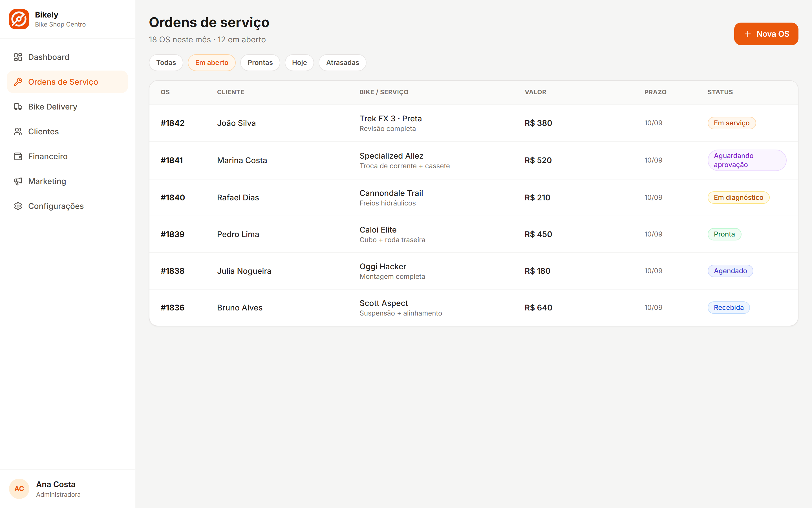Show the Todas filter
The height and width of the screenshot is (508, 812).
(166, 62)
